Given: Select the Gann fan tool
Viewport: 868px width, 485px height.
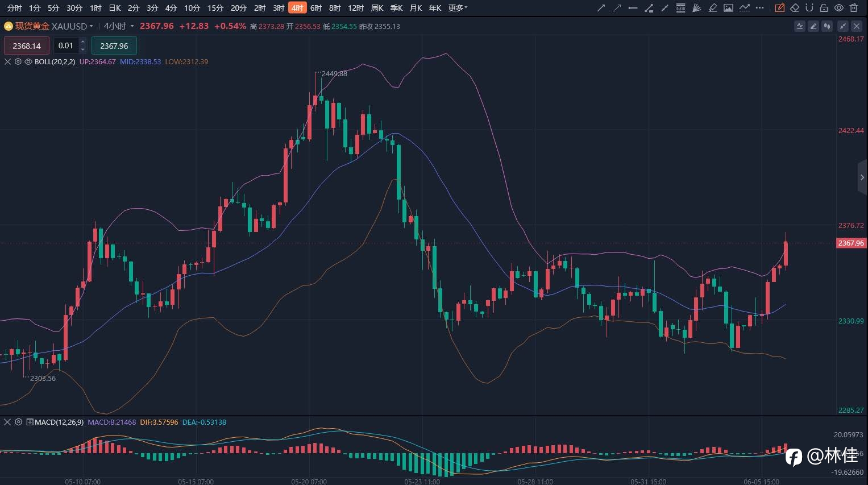Looking at the screenshot, I should pyautogui.click(x=696, y=8).
